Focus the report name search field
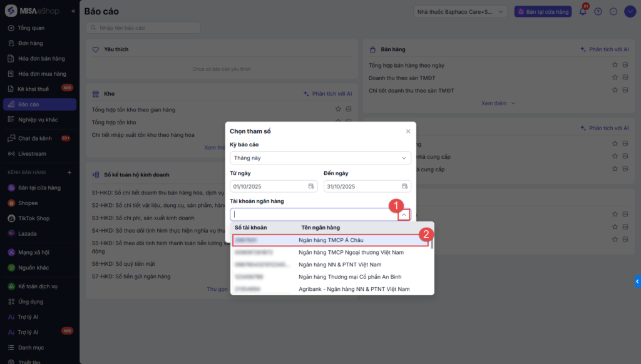641x364 pixels. [143, 28]
